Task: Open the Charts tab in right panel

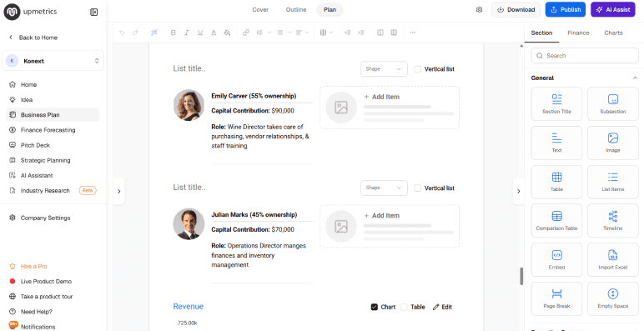Action: coord(613,33)
